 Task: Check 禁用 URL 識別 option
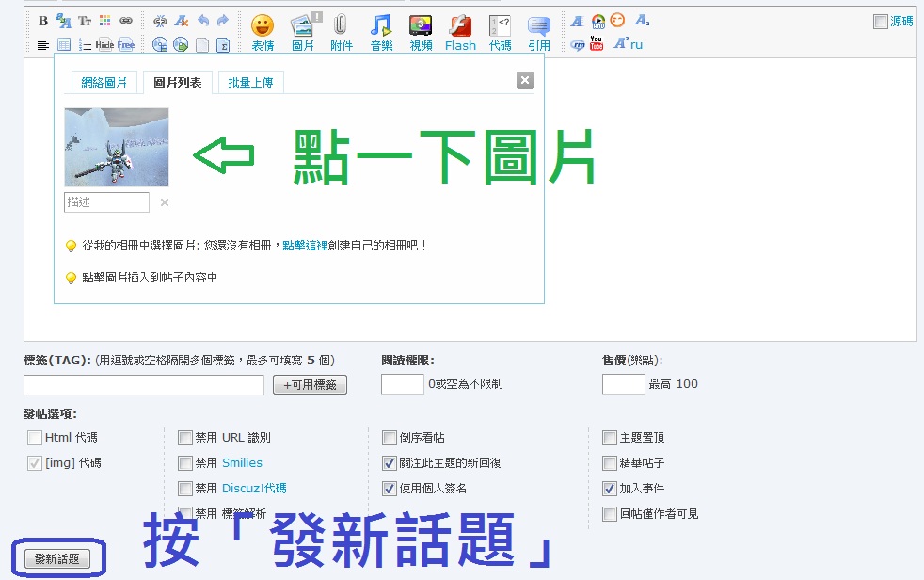[x=185, y=438]
